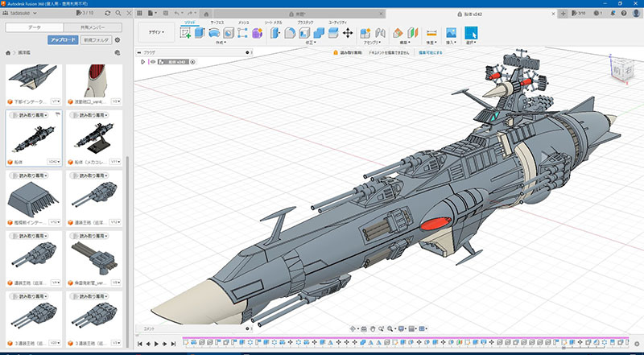Open the アセンブリ dropdown menu
The height and width of the screenshot is (355, 644).
tap(373, 42)
